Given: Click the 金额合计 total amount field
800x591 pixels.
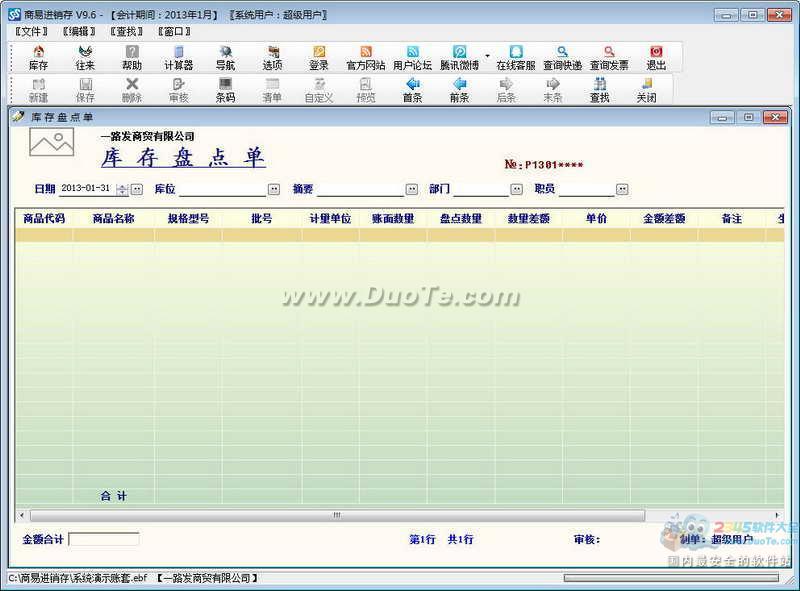Looking at the screenshot, I should 103,539.
